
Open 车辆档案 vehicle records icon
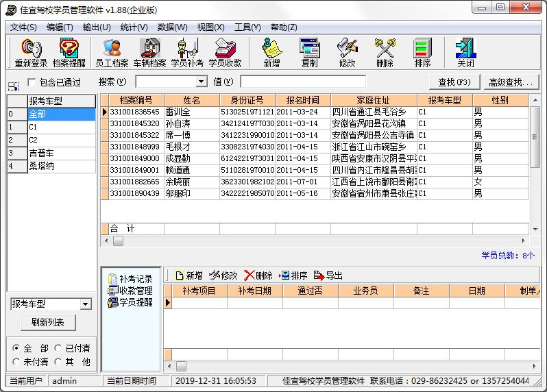[x=149, y=53]
